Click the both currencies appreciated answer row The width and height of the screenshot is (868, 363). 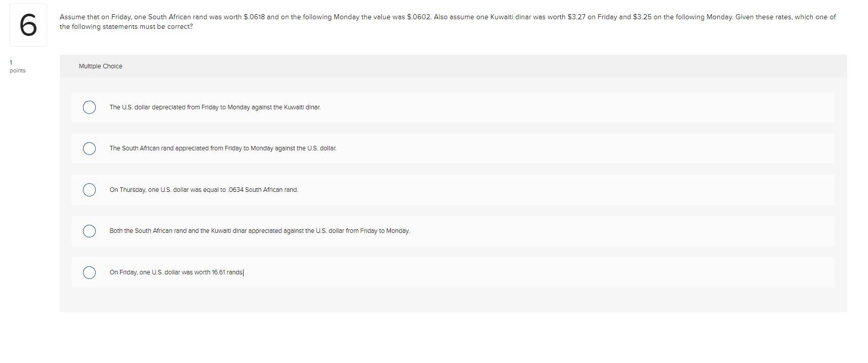click(259, 231)
